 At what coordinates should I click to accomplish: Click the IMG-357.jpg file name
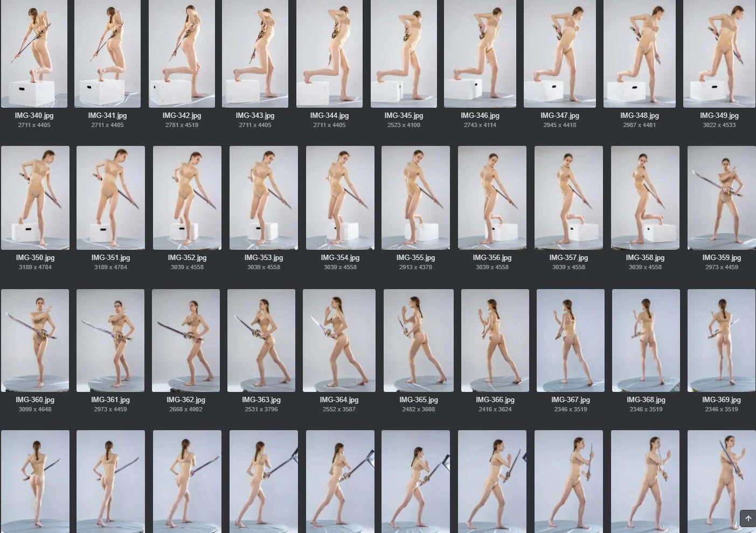coord(568,257)
